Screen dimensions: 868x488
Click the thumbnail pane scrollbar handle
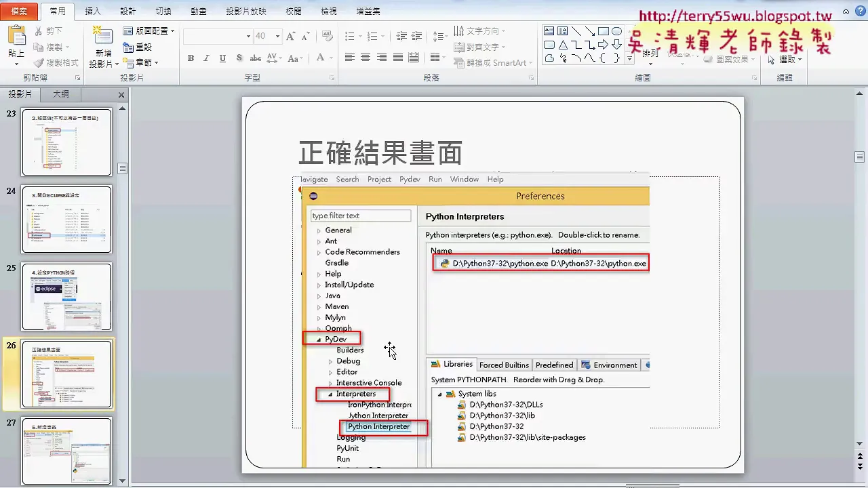[122, 169]
